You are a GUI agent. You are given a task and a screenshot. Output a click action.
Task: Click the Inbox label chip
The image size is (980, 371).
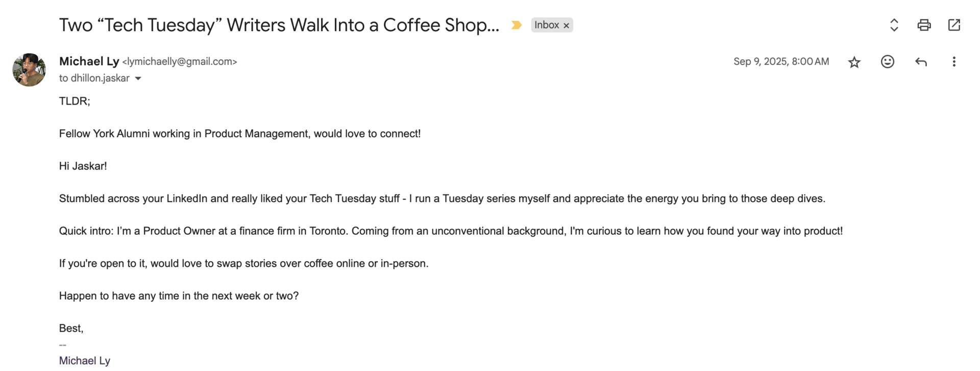pos(546,25)
